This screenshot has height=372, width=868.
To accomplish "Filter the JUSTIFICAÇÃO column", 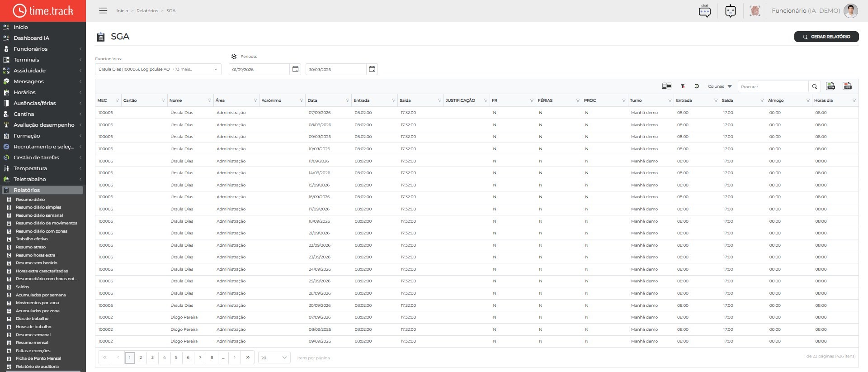I will [486, 100].
